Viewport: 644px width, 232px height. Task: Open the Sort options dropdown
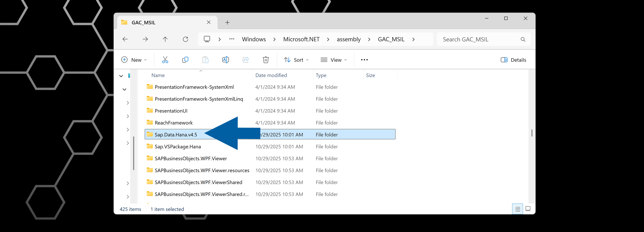coord(296,60)
